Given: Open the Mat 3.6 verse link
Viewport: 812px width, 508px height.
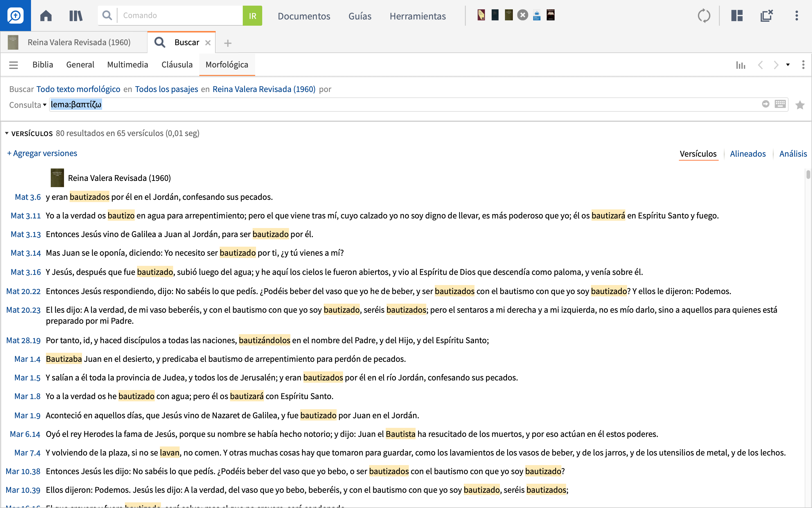Looking at the screenshot, I should [28, 197].
